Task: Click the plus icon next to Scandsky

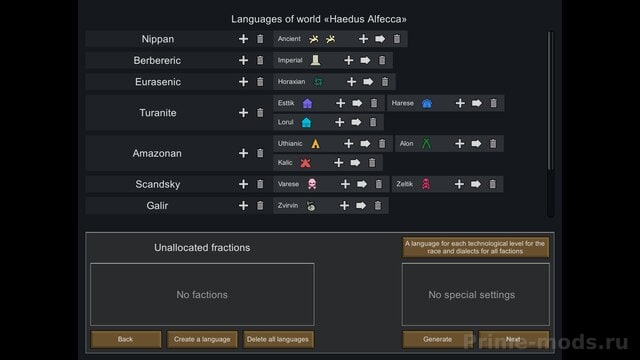Action: point(243,184)
